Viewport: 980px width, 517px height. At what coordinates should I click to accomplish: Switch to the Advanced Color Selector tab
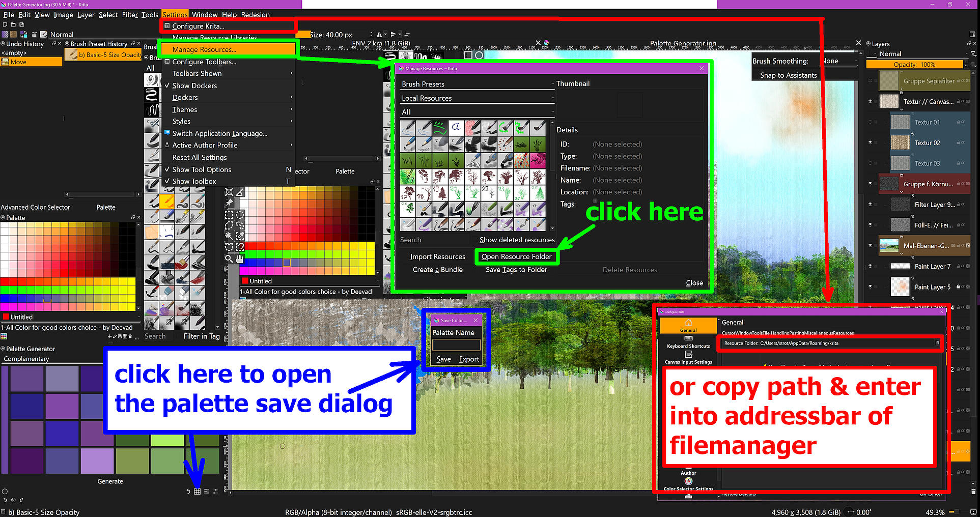[x=35, y=207]
